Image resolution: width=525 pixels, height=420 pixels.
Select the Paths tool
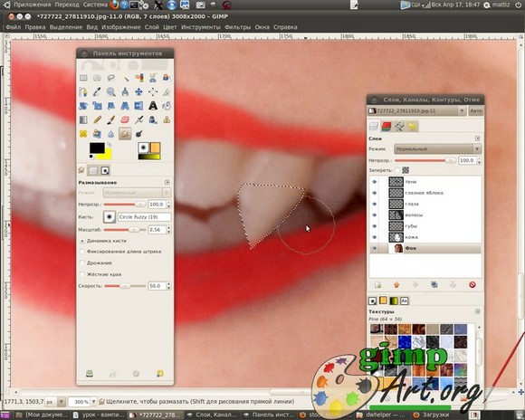coord(83,91)
